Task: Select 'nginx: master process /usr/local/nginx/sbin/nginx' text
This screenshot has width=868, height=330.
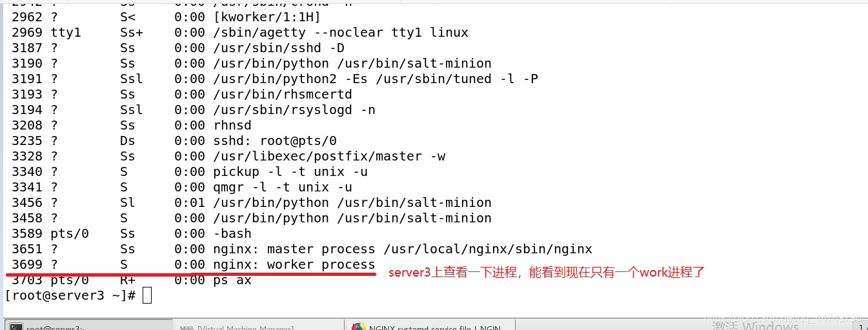Action: (x=403, y=249)
